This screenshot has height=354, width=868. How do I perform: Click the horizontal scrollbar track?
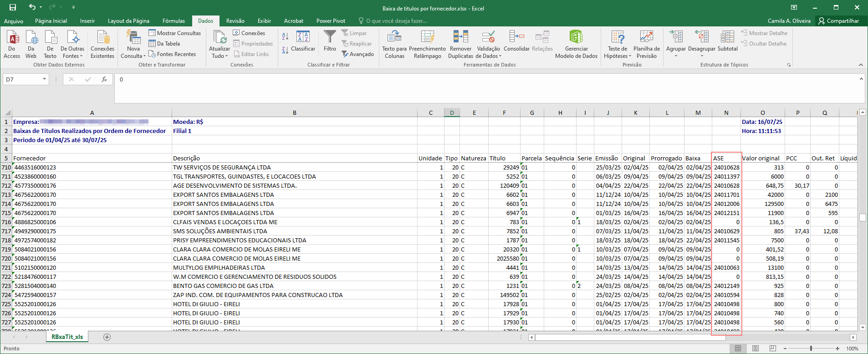[692, 338]
